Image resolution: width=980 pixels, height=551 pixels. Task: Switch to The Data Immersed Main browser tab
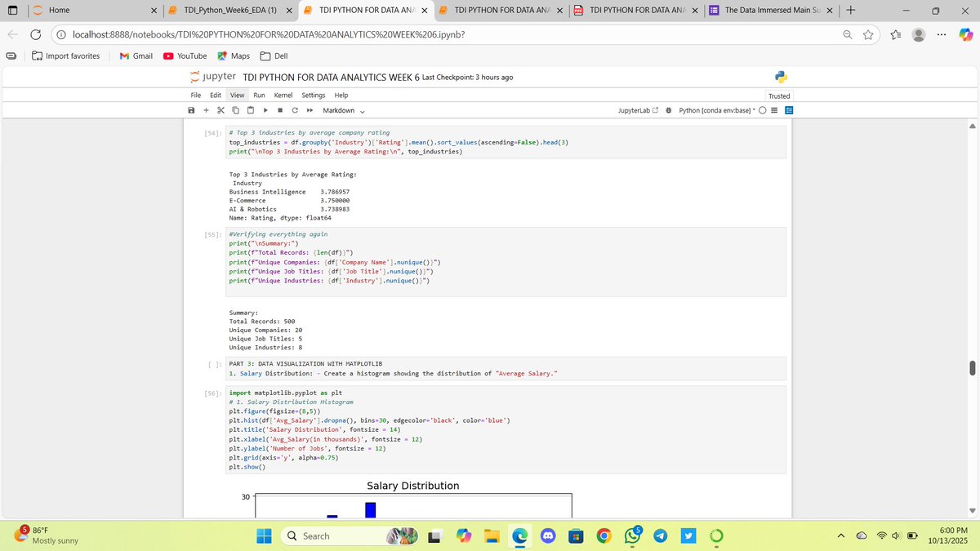pyautogui.click(x=770, y=10)
